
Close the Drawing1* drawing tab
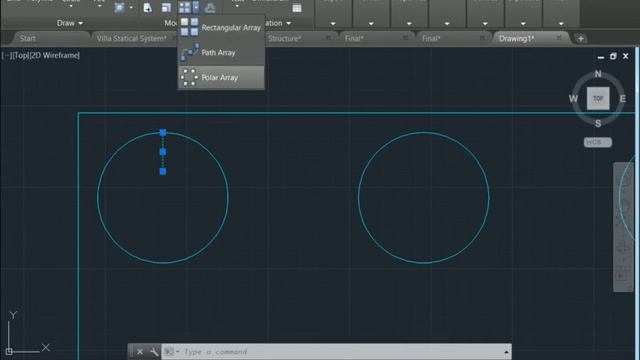point(559,38)
